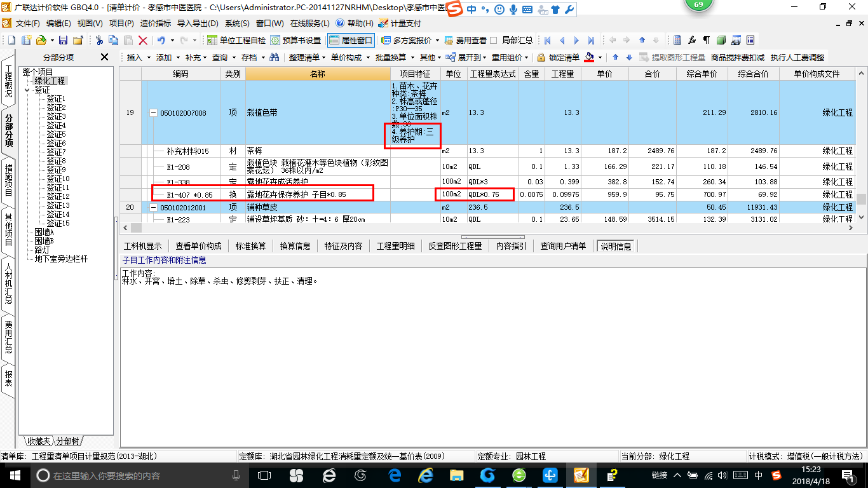Click 计量支付 toolbar button

pyautogui.click(x=400, y=23)
